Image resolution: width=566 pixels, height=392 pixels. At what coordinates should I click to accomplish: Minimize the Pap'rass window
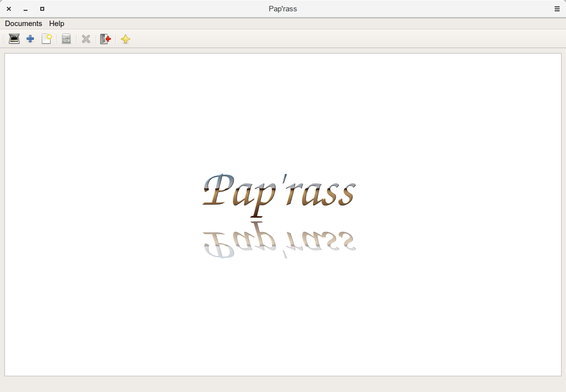[x=26, y=9]
